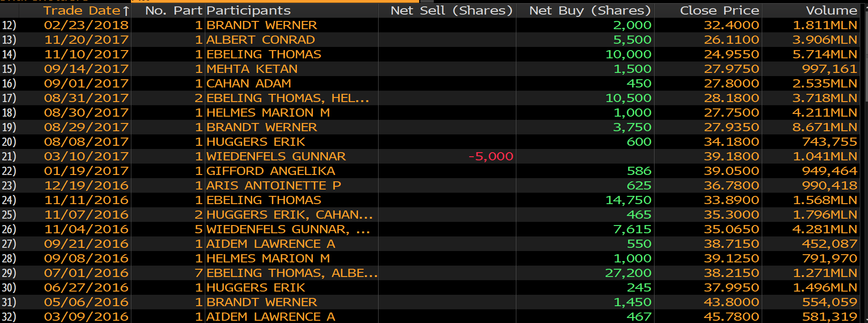Open the WIEDENFELS GUNNAR 03/10/2017 row
The width and height of the screenshot is (868, 323).
275,156
